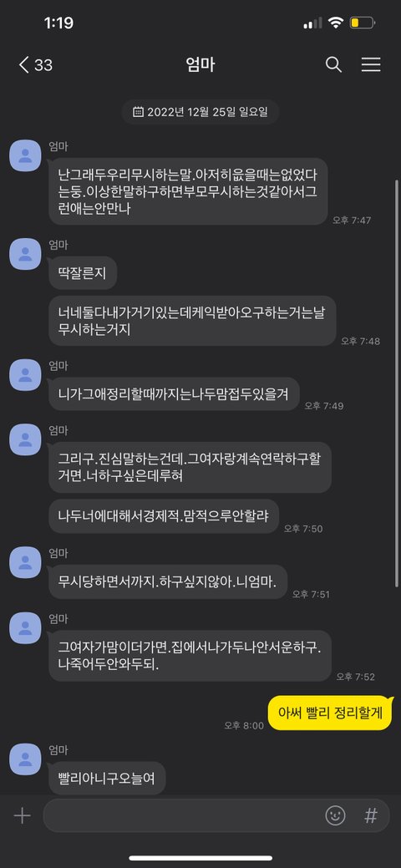Open the hamburger menu in the chat header
Image resolution: width=401 pixels, height=868 pixels.
coord(371,65)
